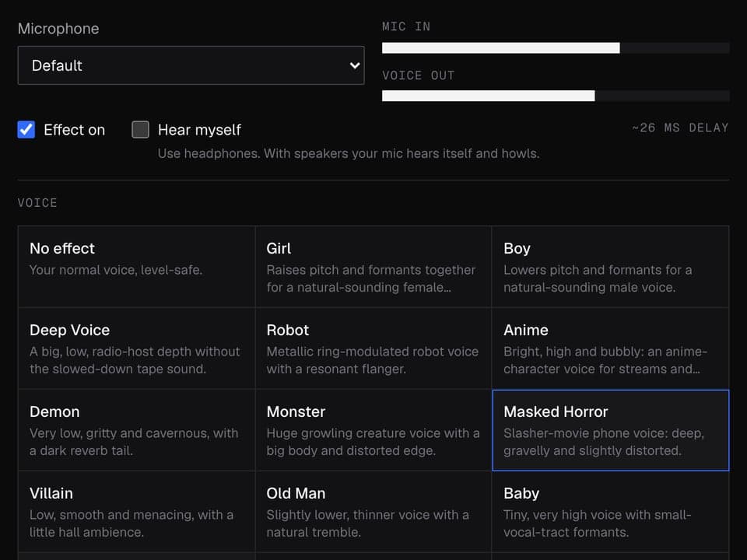This screenshot has width=747, height=560.
Task: Enable the Hear myself checkbox
Action: coord(140,130)
